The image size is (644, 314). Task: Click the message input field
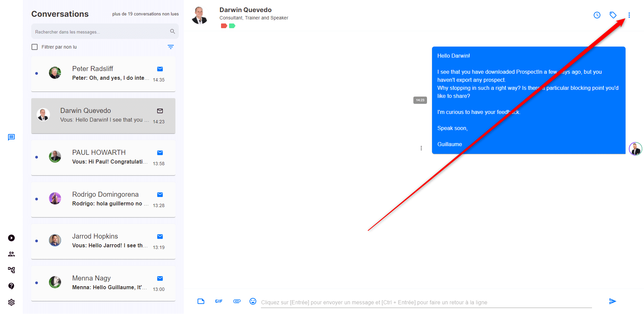pos(426,302)
